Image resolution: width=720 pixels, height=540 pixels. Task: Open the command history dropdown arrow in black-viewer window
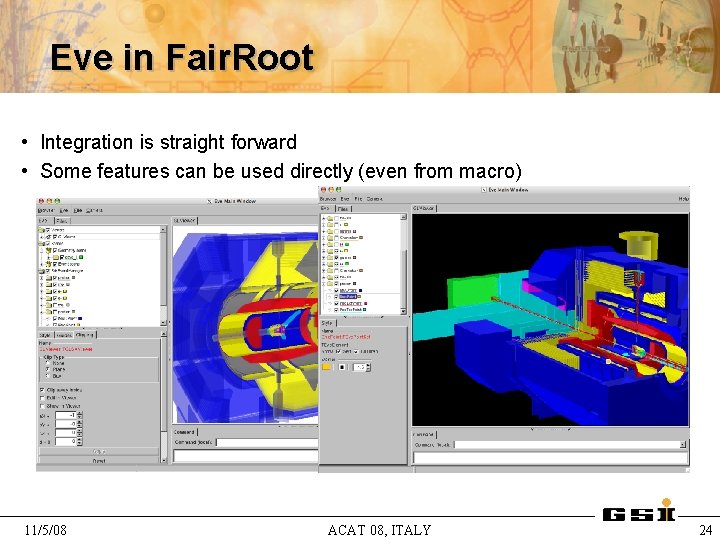click(x=683, y=444)
